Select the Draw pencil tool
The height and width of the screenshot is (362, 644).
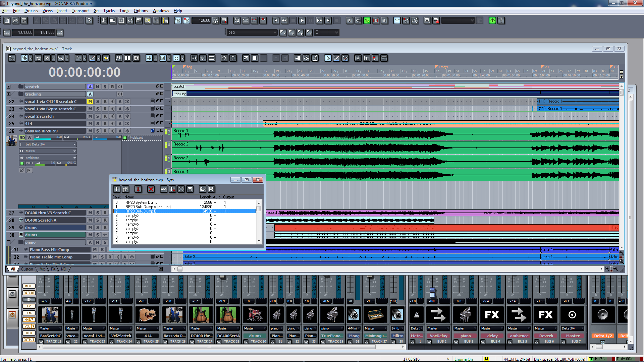pyautogui.click(x=92, y=58)
